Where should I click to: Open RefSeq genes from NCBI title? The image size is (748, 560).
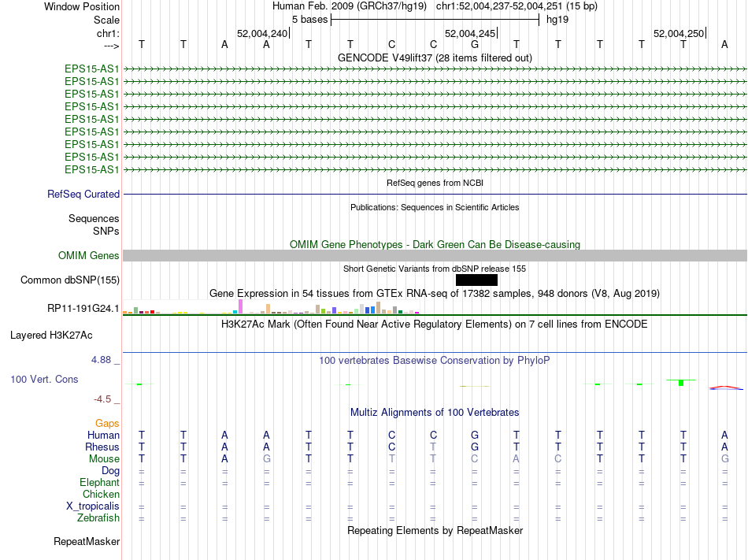[435, 183]
